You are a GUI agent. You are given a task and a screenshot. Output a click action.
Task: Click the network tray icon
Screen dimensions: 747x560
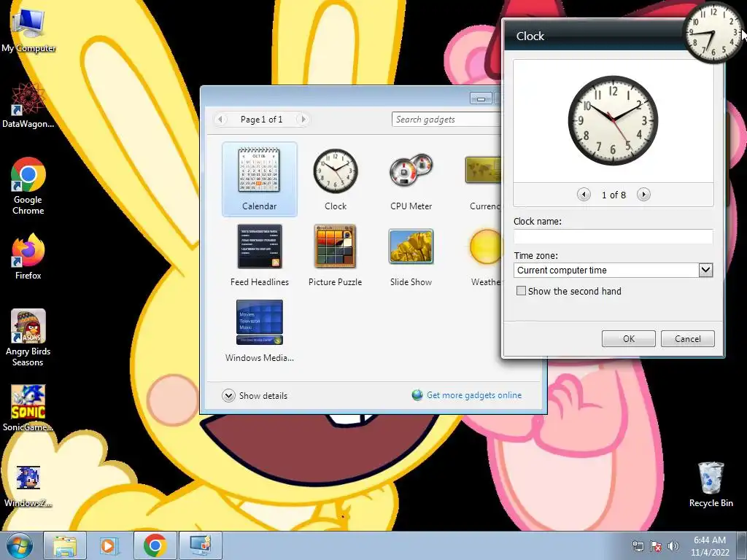638,546
